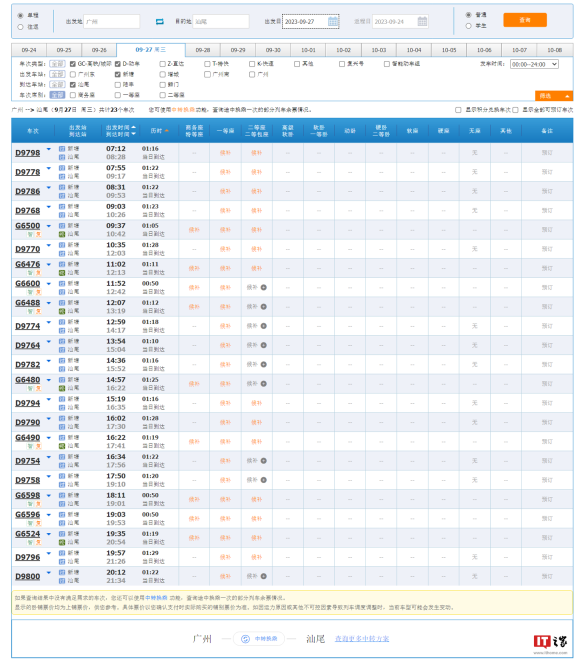Click the plus icon in D9782 second-class cell
This screenshot has width=576, height=663.
[263, 364]
